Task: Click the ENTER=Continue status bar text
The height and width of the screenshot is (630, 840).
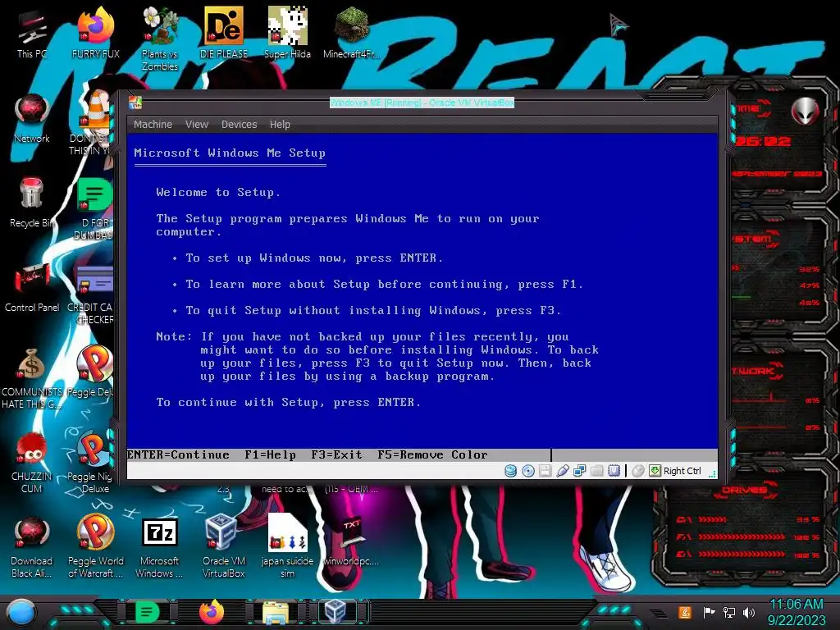Action: (x=178, y=454)
